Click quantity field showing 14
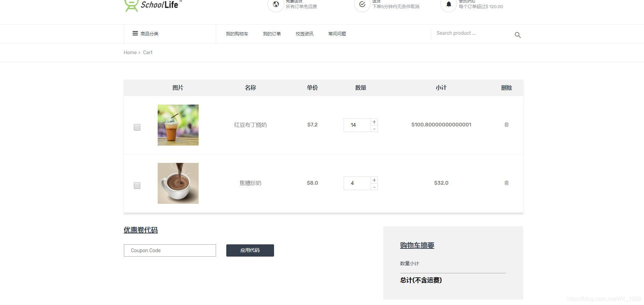This screenshot has height=305, width=644. [x=357, y=125]
